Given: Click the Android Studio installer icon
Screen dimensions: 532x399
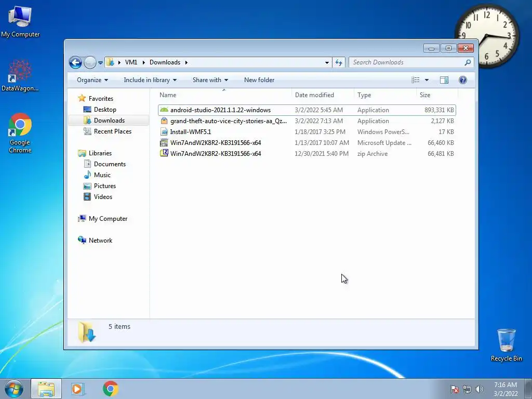Looking at the screenshot, I should (x=164, y=110).
